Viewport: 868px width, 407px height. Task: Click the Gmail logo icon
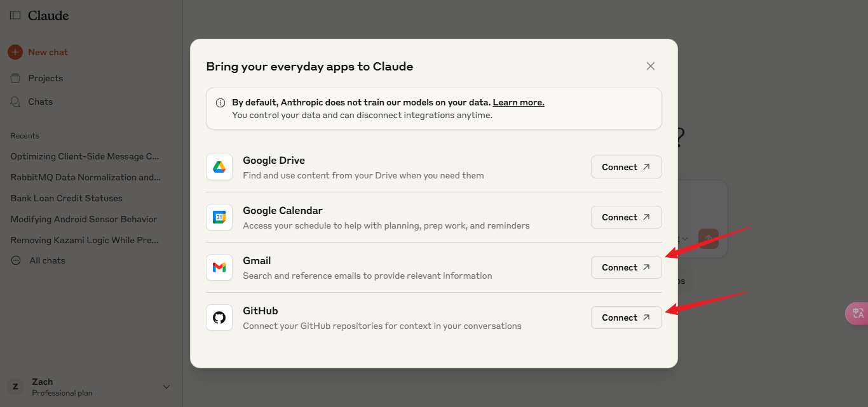[219, 267]
